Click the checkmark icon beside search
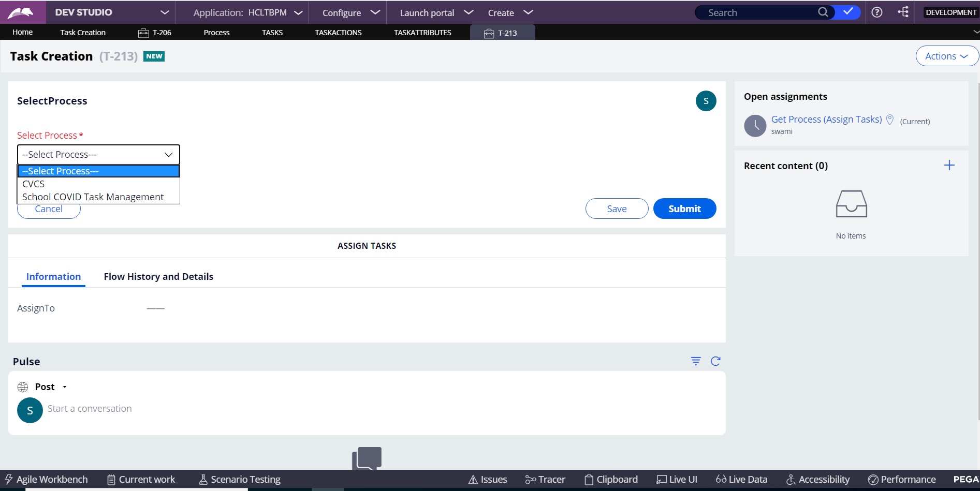This screenshot has height=491, width=980. (848, 11)
